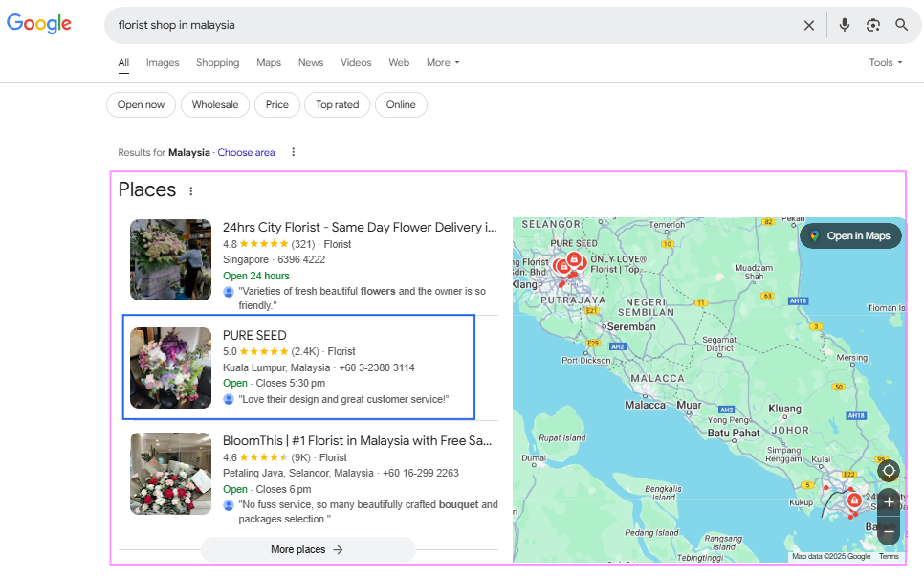Click the Choose area link
Viewport: 924px width, 578px height.
point(246,152)
